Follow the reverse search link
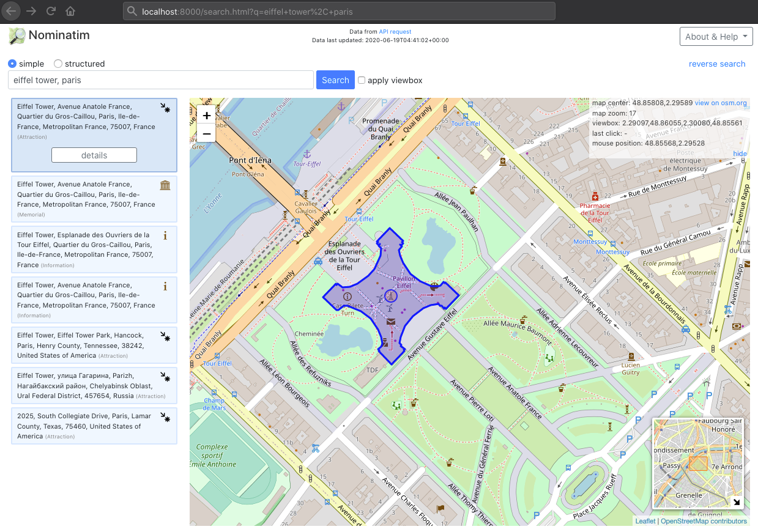Image resolution: width=758 pixels, height=532 pixels. pyautogui.click(x=717, y=64)
